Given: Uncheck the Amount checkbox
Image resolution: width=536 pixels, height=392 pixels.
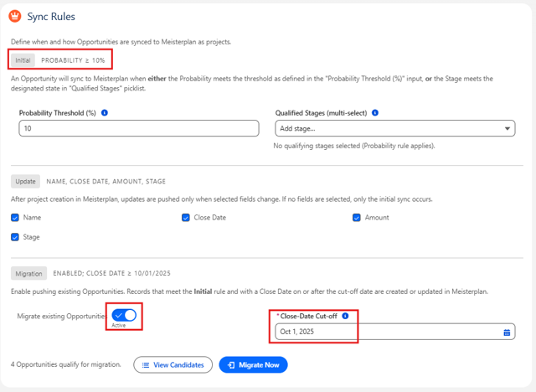Looking at the screenshot, I should [x=356, y=218].
